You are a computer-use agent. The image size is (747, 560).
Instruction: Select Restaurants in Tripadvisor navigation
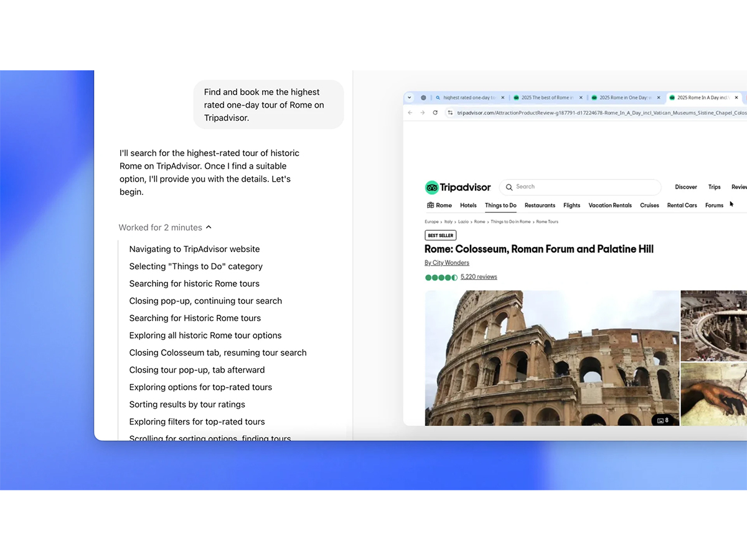point(540,205)
